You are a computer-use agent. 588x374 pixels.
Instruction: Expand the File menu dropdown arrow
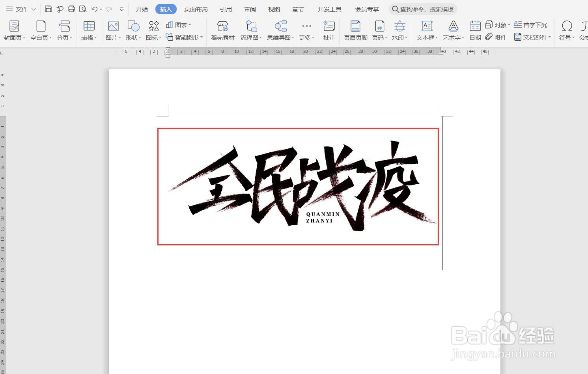click(34, 9)
